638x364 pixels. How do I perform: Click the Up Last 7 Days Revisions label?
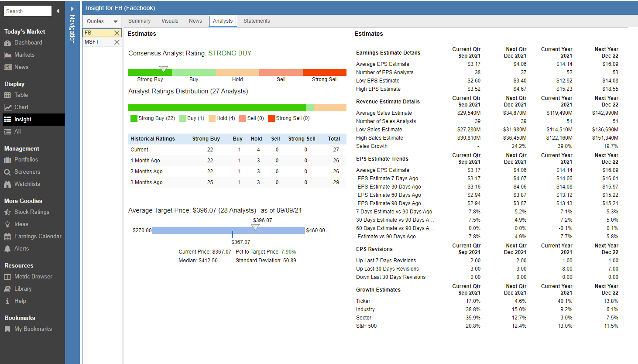[386, 261]
